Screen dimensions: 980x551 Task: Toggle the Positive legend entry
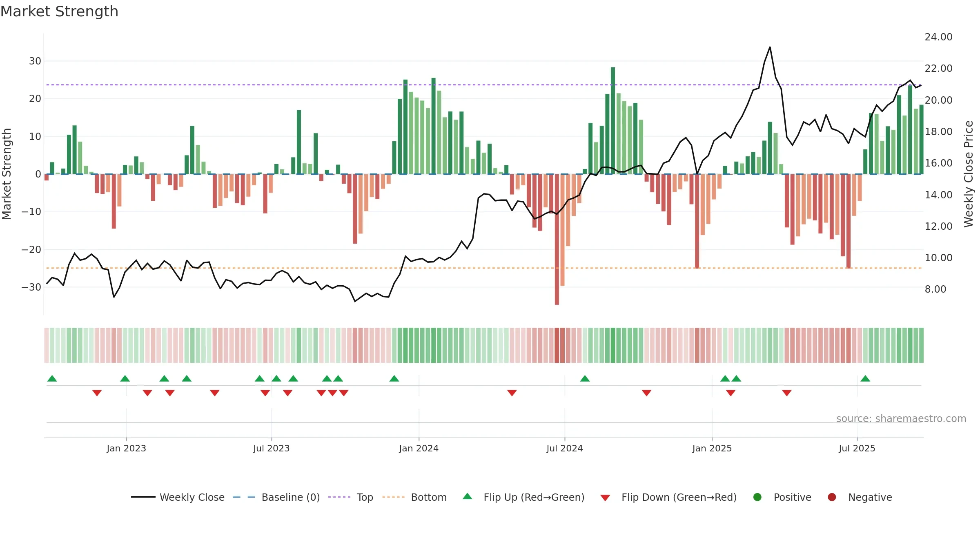pos(782,497)
